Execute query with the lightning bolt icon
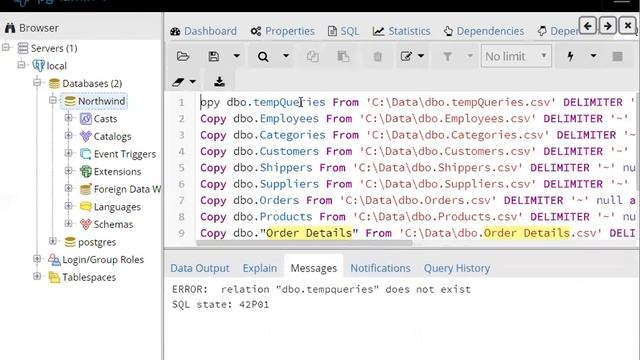Screen dimensions: 640x360 tap(571, 56)
